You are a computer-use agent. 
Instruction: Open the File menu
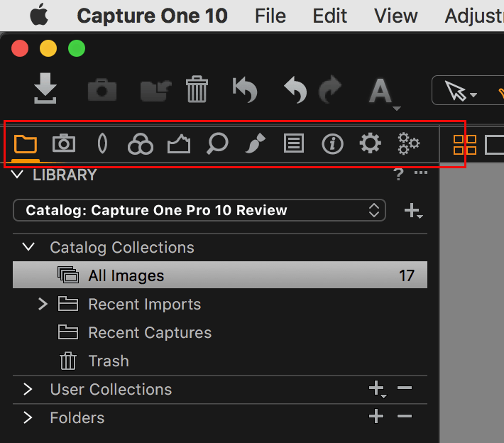[270, 16]
